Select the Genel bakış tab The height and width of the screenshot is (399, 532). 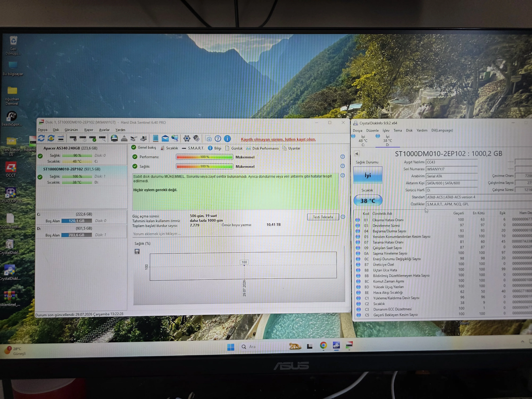coord(144,147)
